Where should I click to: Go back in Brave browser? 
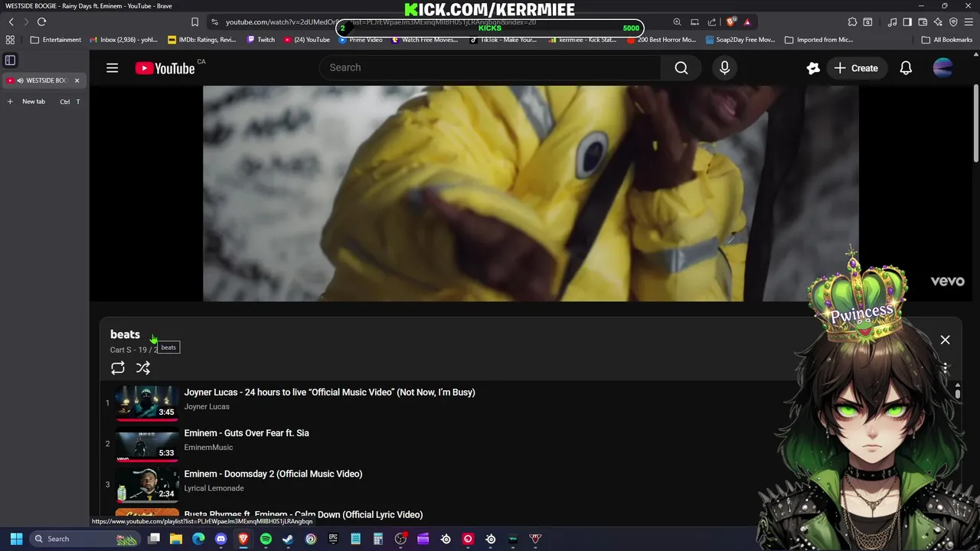(11, 22)
